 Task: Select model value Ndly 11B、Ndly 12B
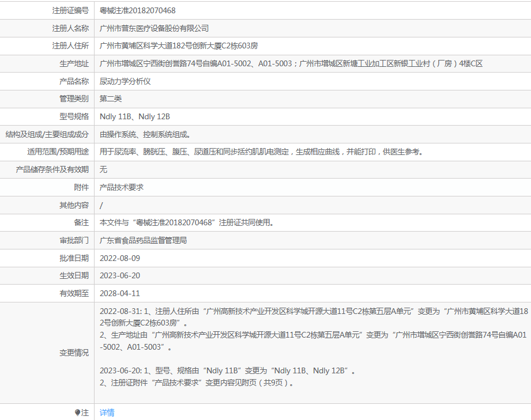tap(135, 116)
